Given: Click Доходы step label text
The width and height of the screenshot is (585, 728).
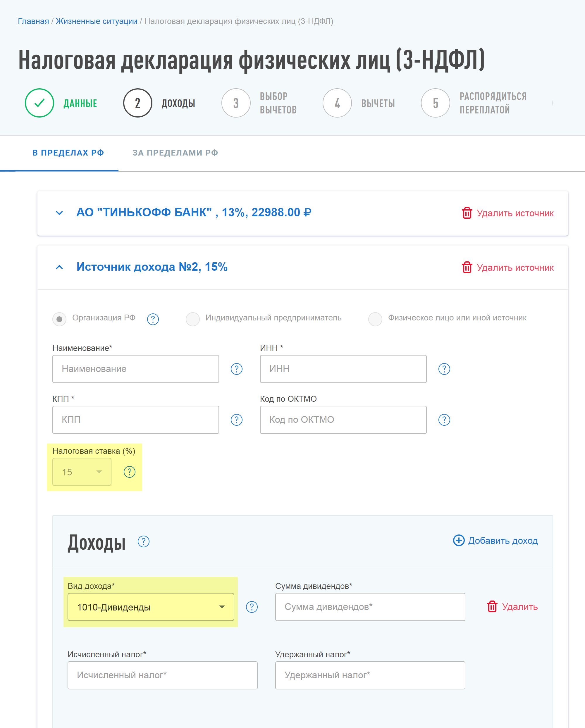Looking at the screenshot, I should 178,103.
